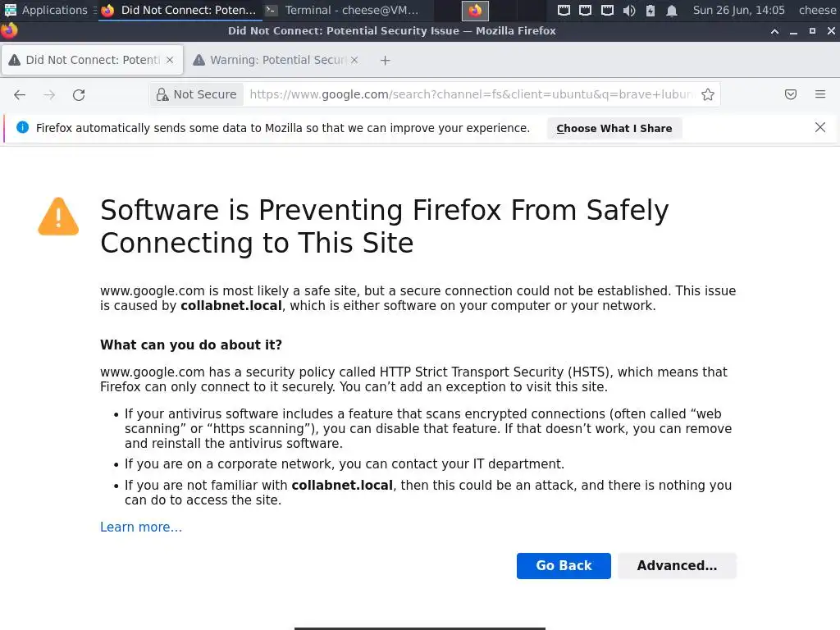
Task: Go back using the back arrow
Action: [20, 95]
